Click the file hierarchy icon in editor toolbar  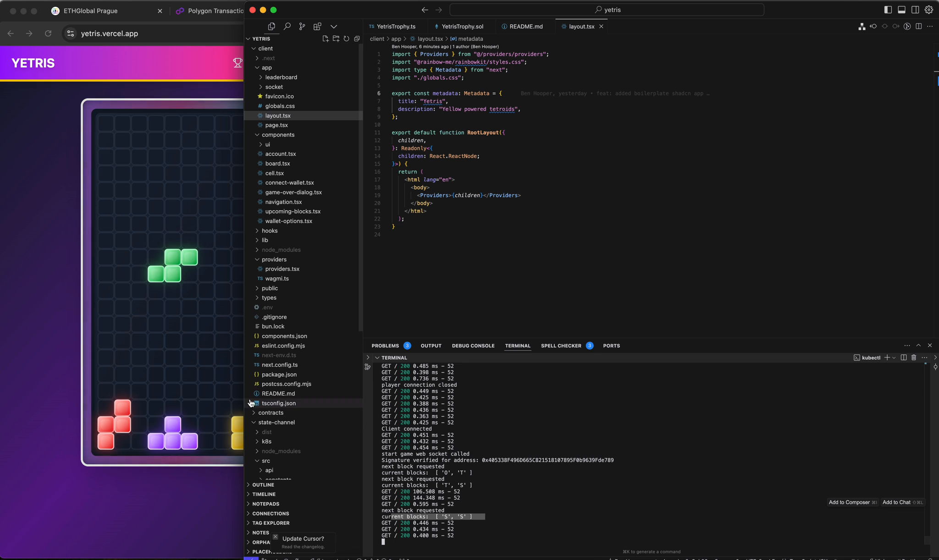[x=862, y=27]
